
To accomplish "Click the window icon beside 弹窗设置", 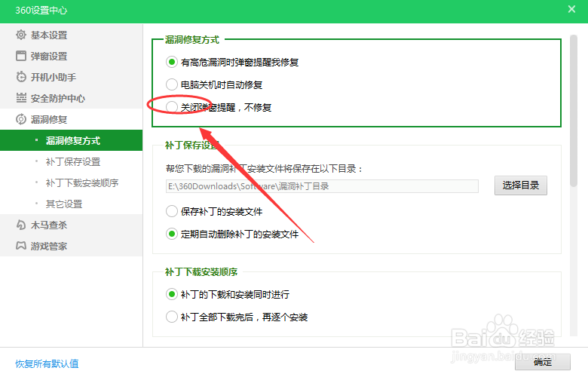I will (21, 56).
